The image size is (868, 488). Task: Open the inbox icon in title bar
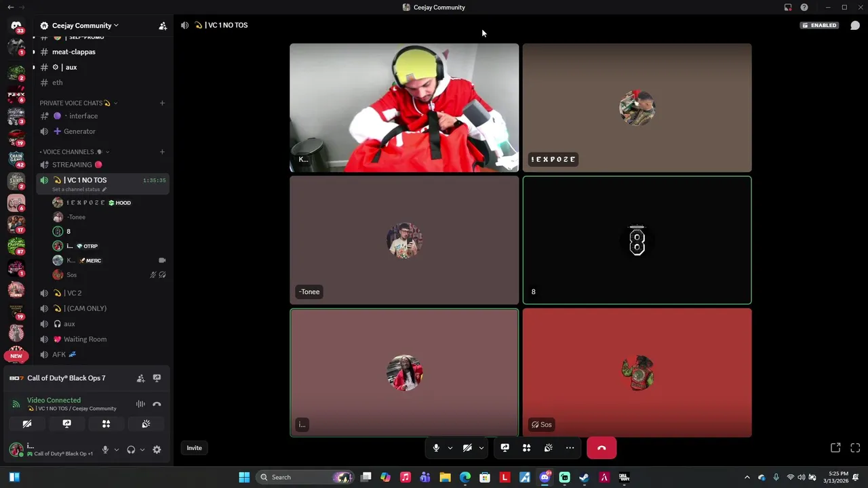788,7
